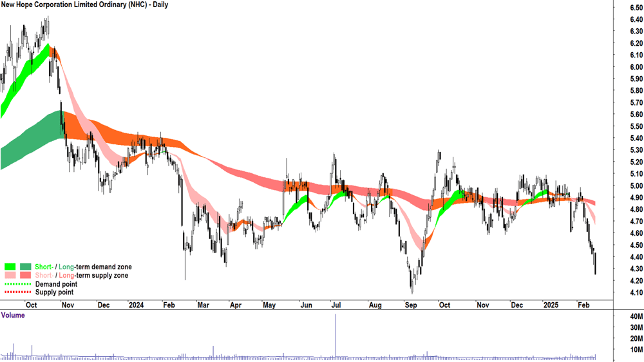Click the '2025' year label on the time axis
Image resolution: width=644 pixels, height=362 pixels.
pos(551,305)
